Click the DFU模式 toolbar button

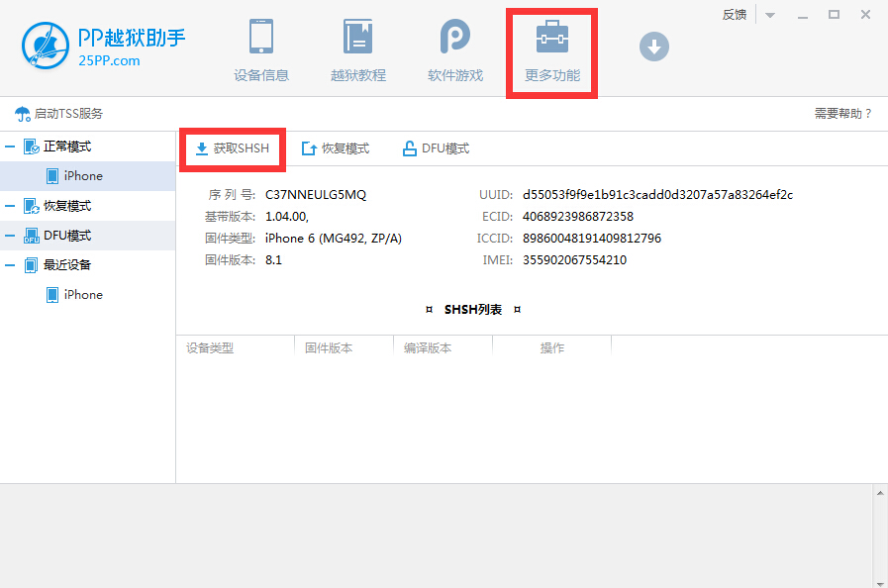click(x=436, y=149)
